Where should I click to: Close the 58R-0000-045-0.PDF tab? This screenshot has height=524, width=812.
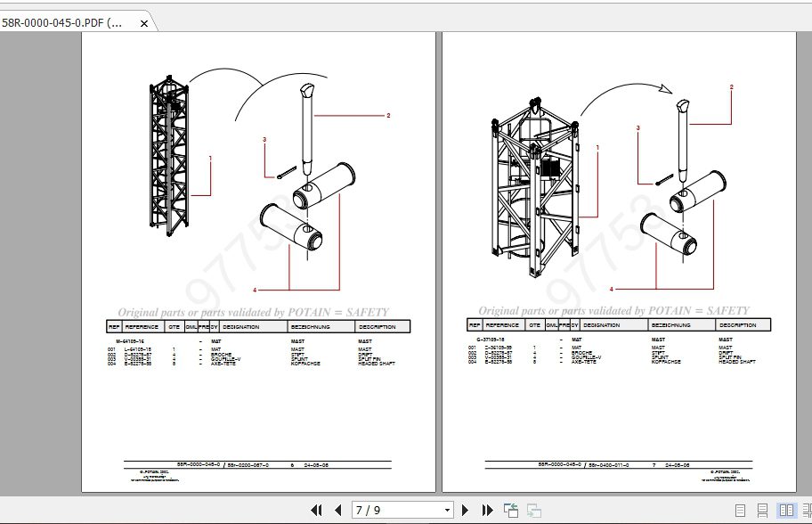point(144,23)
